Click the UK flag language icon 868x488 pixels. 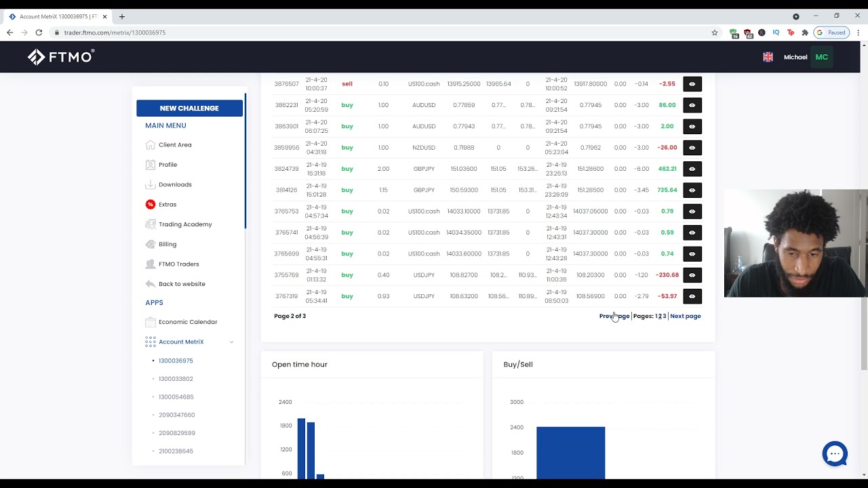768,57
